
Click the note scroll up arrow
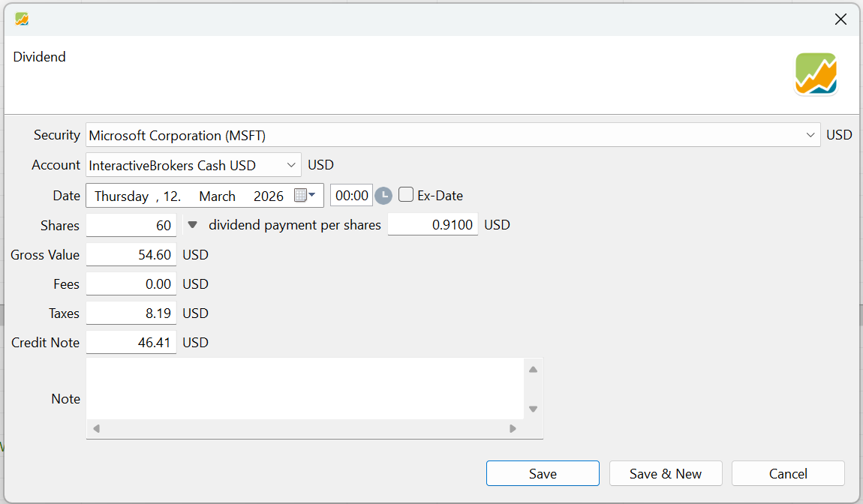click(533, 370)
